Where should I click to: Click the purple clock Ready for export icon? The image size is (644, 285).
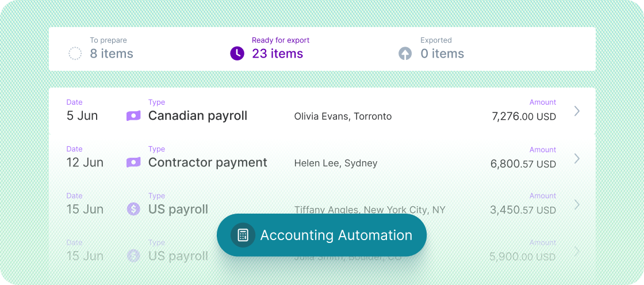tap(237, 54)
